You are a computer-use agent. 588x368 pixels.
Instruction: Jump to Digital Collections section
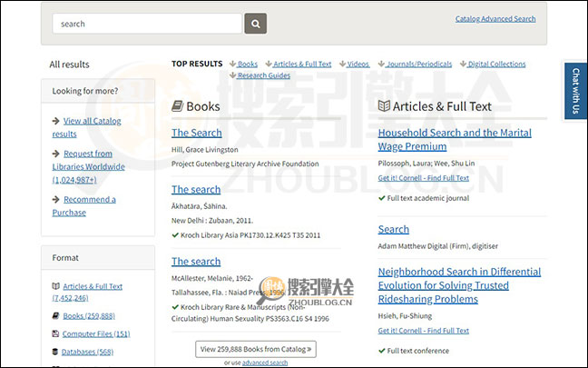click(x=496, y=65)
